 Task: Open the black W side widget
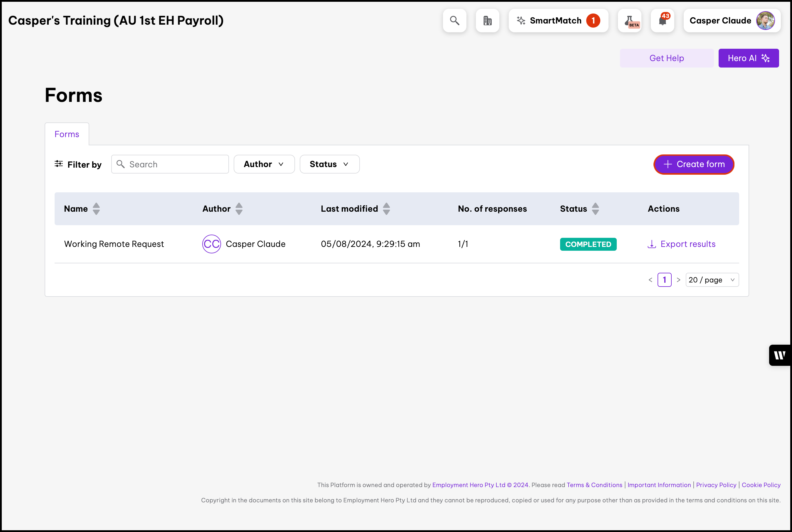[x=780, y=355]
